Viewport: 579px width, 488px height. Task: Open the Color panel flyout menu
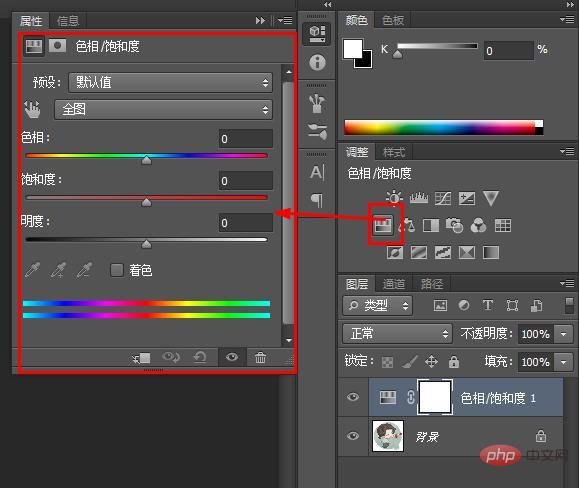click(x=567, y=19)
